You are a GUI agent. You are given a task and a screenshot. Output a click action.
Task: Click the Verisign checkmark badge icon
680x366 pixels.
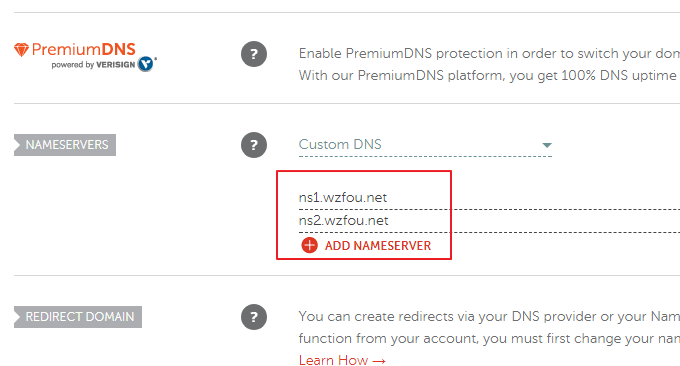coord(146,64)
